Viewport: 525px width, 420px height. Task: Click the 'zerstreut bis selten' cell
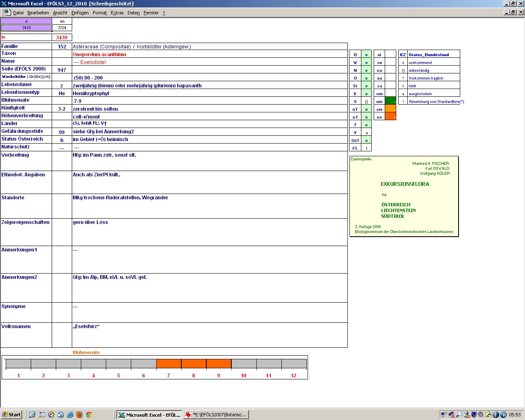pos(210,109)
